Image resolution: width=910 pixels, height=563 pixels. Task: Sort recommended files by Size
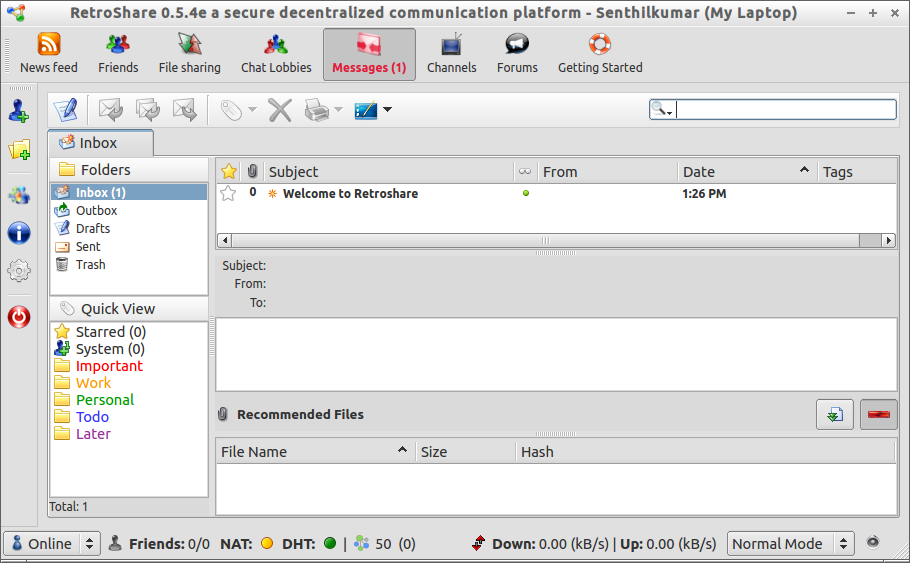(465, 452)
